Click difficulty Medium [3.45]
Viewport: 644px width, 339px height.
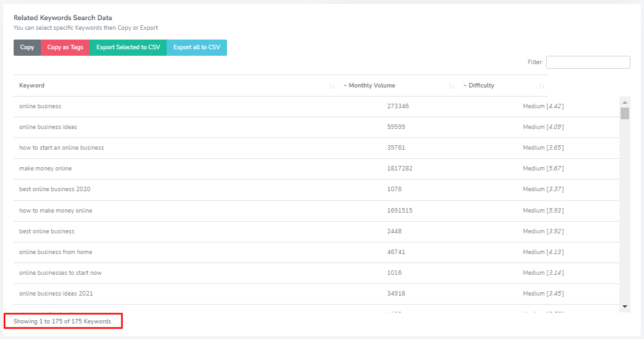[x=543, y=294]
